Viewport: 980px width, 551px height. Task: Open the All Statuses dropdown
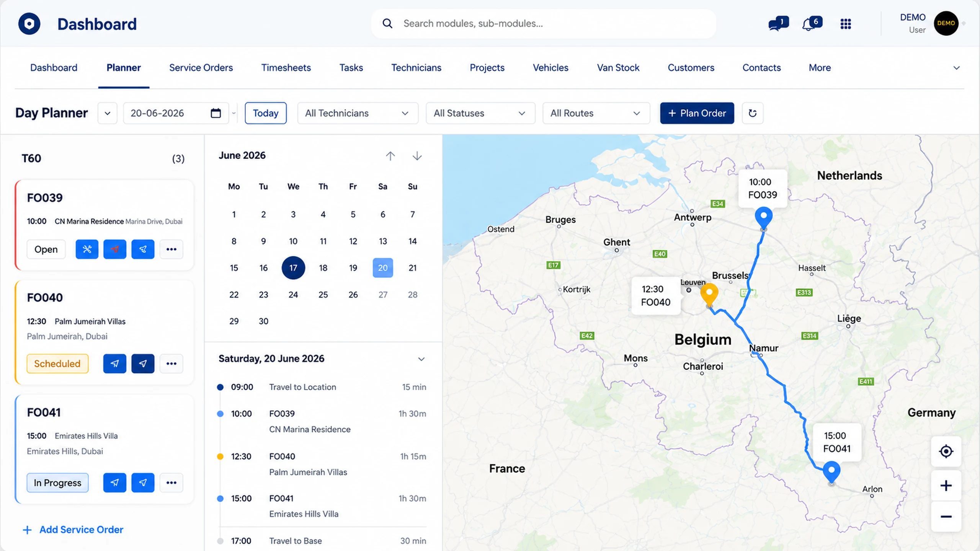pos(480,113)
